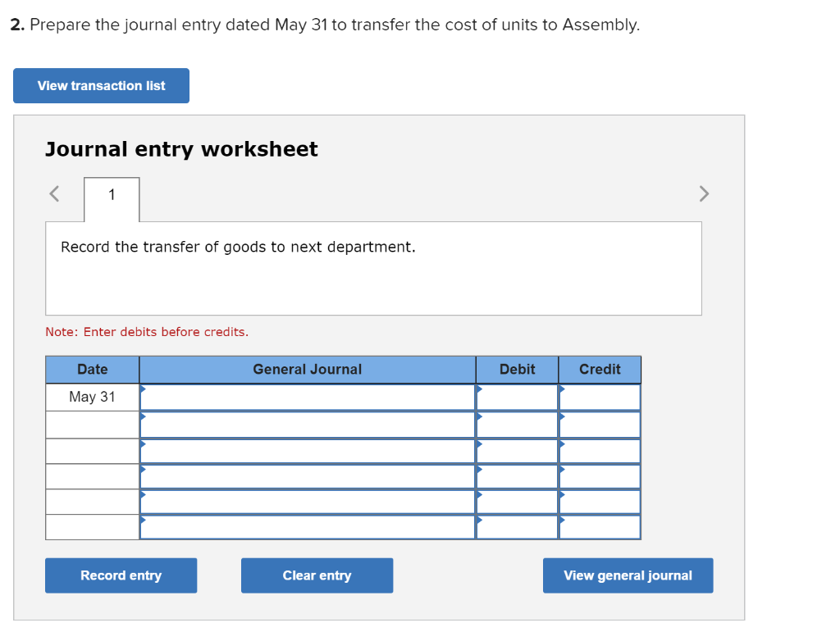Screen dimensions: 840x641
Task: Click the Debit amount field on the May 31 row
Action: coord(517,397)
